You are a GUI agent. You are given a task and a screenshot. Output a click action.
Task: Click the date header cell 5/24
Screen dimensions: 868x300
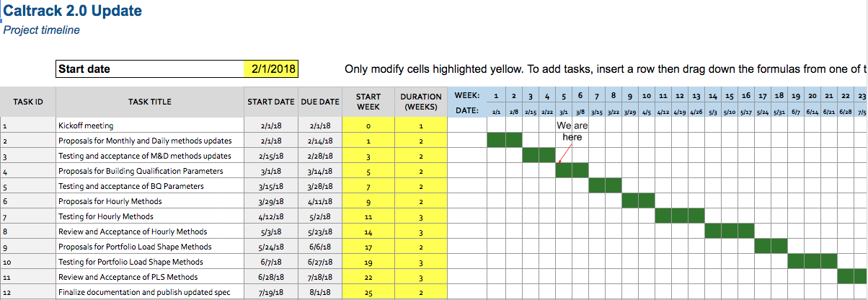[x=763, y=111]
